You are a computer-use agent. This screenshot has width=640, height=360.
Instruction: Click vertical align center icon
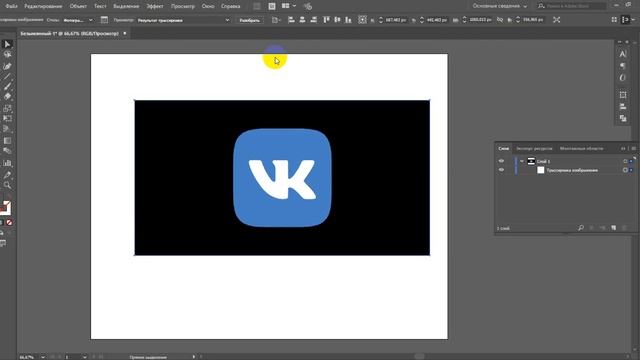[x=337, y=20]
